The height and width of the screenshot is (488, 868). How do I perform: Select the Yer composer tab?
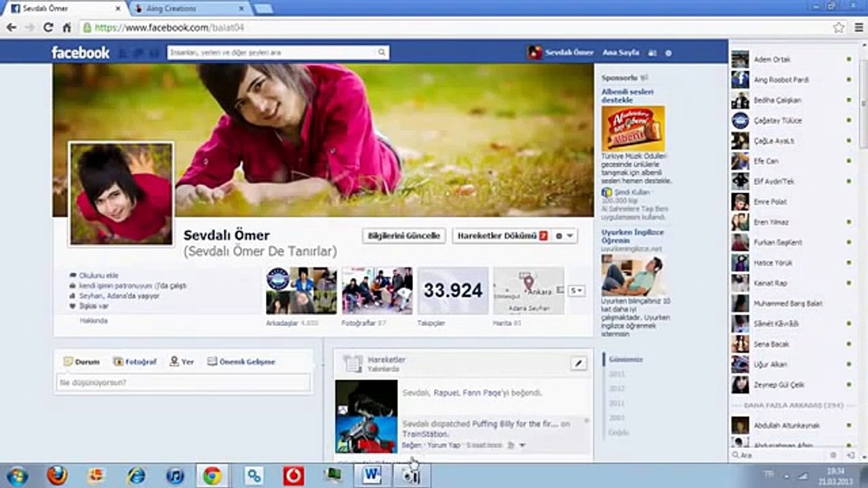[182, 362]
